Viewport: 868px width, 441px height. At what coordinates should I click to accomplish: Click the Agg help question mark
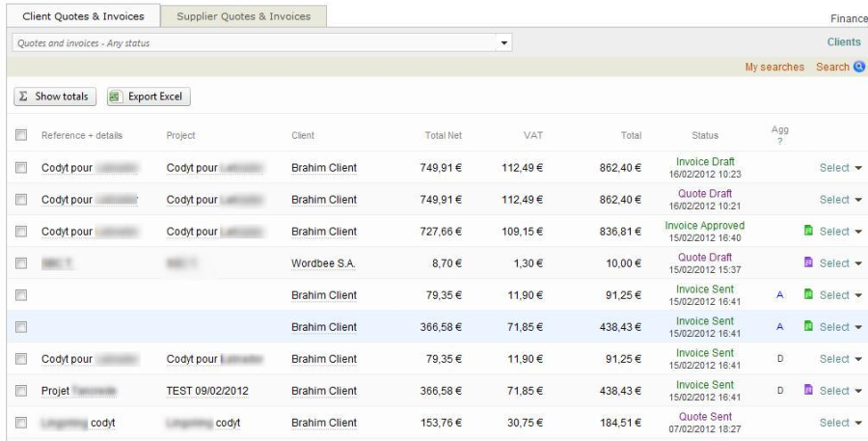[x=779, y=144]
